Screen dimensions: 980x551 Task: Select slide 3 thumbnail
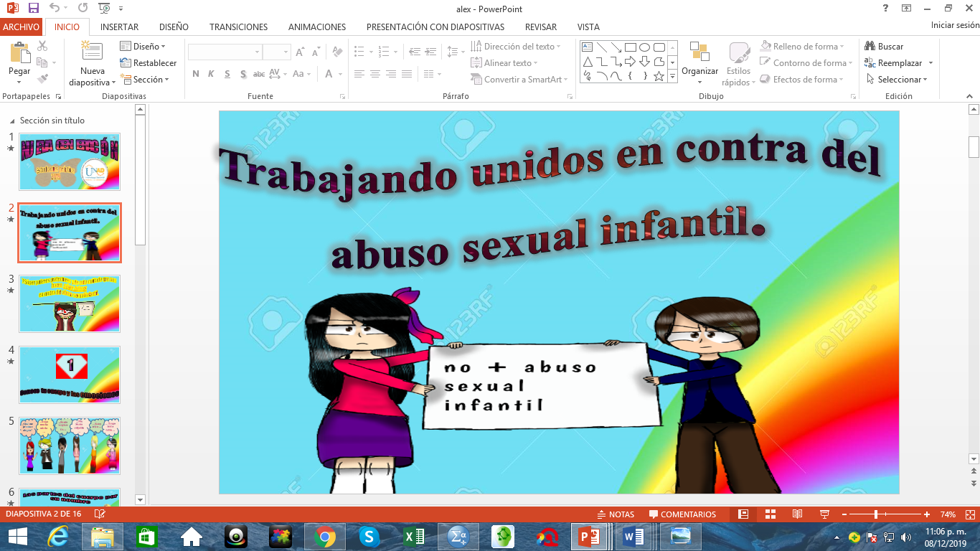tap(70, 303)
